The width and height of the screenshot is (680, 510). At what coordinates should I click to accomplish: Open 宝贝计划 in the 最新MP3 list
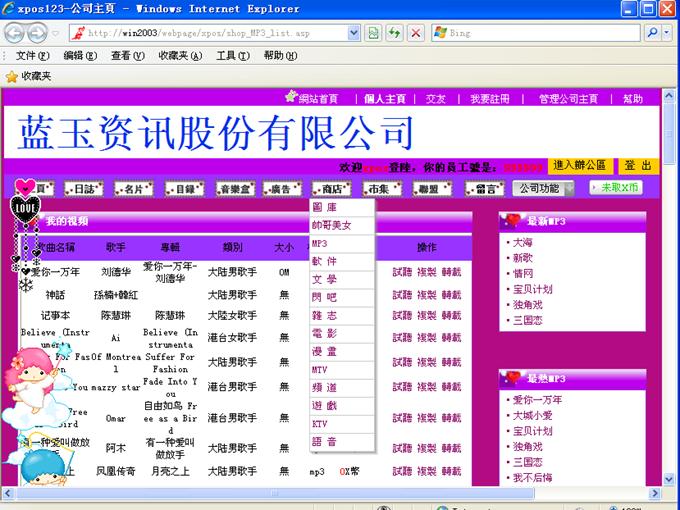point(532,289)
